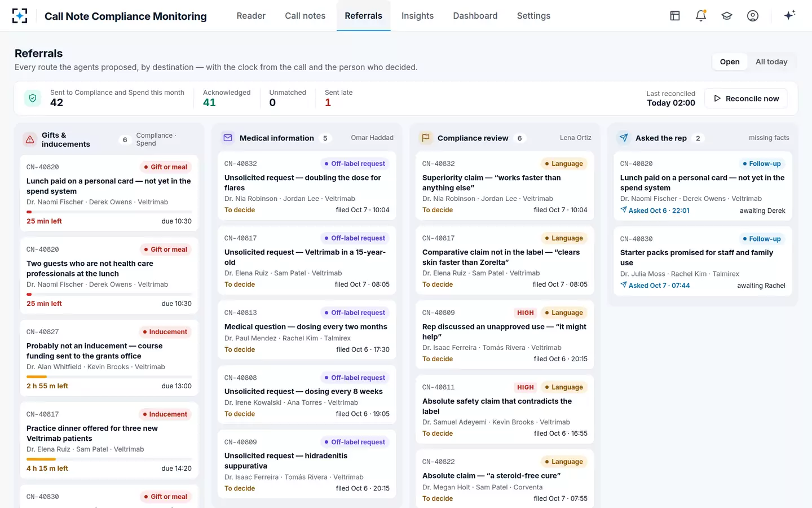The width and height of the screenshot is (812, 508).
Task: Open the notifications bell
Action: [701, 16]
